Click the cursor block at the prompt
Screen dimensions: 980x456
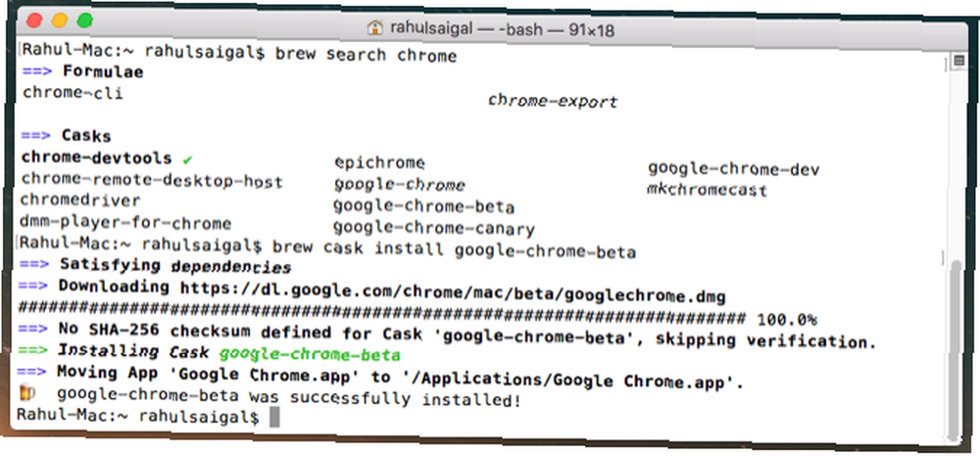274,417
